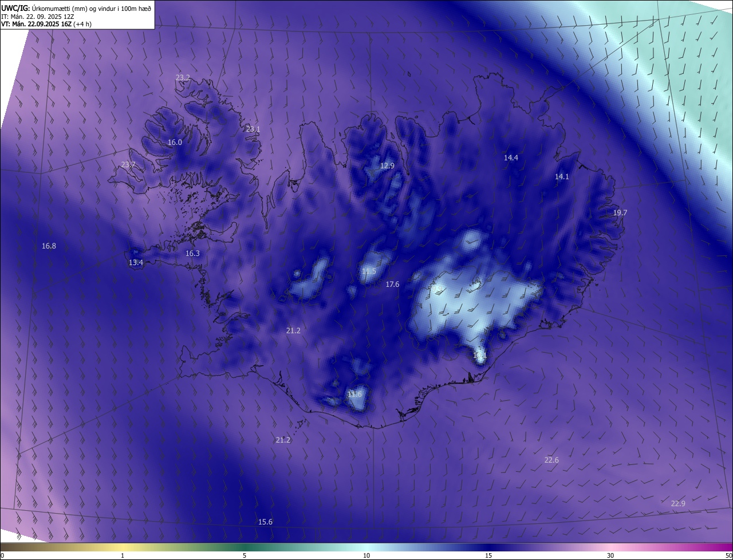
Task: Click the '15' tick on the colour scale
Action: pyautogui.click(x=488, y=556)
